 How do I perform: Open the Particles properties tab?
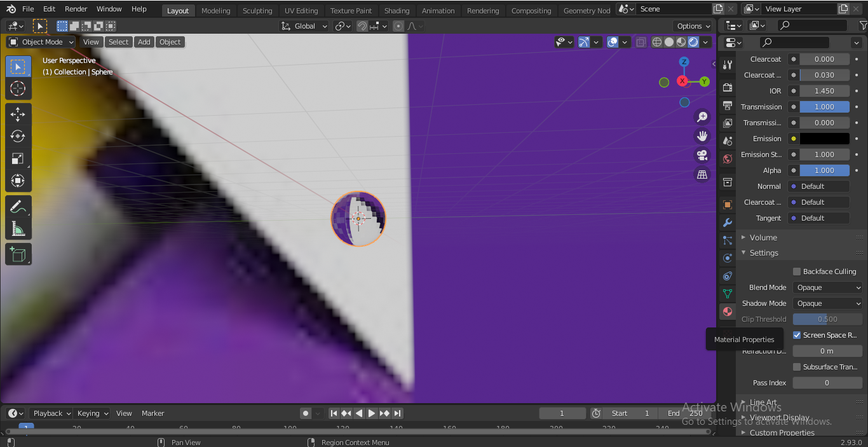pos(728,240)
